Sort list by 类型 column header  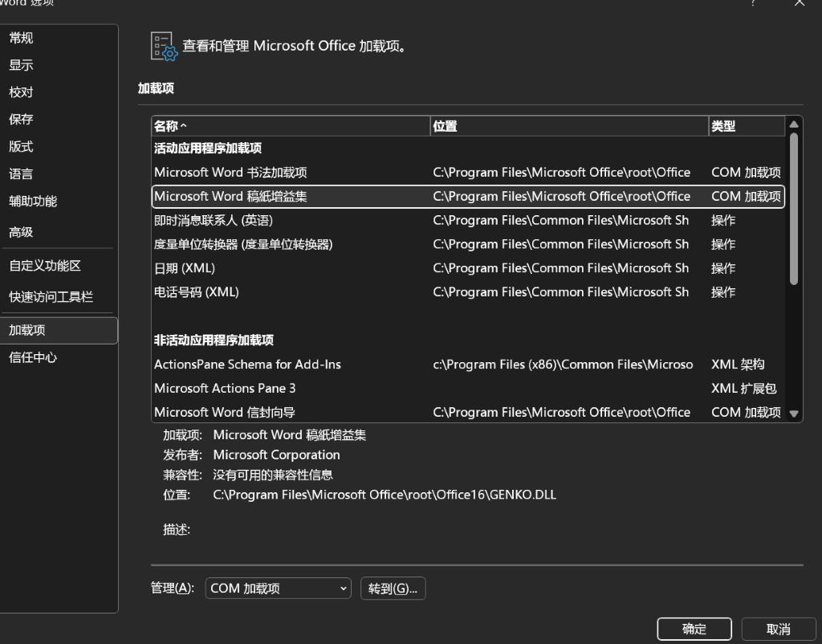pyautogui.click(x=747, y=126)
